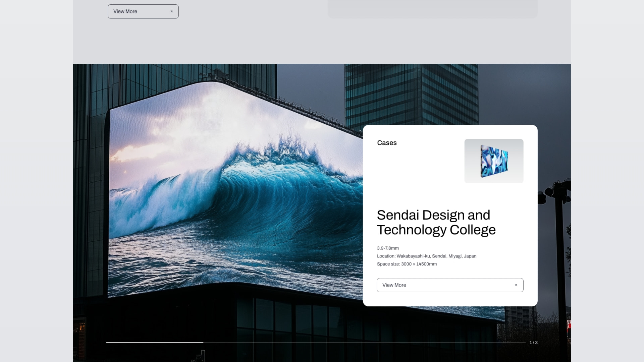Click the Cases label
644x362 pixels.
[x=387, y=143]
